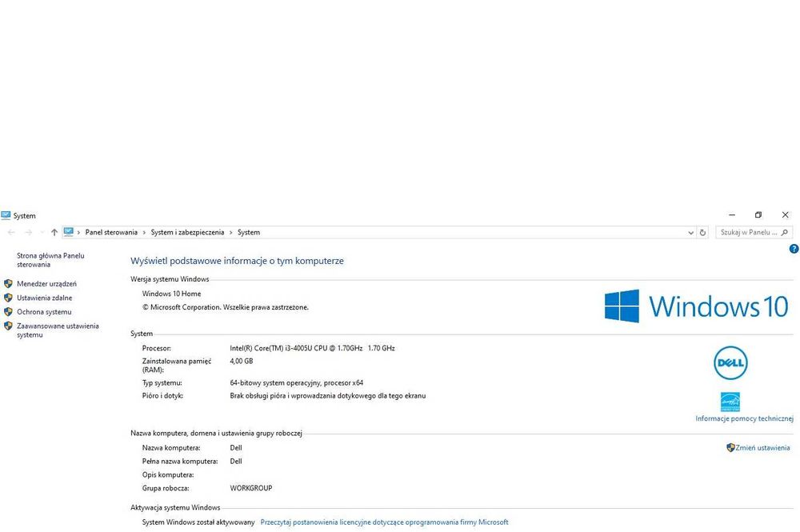800x532 pixels.
Task: Open Ustawienia zdalne
Action: click(44, 298)
